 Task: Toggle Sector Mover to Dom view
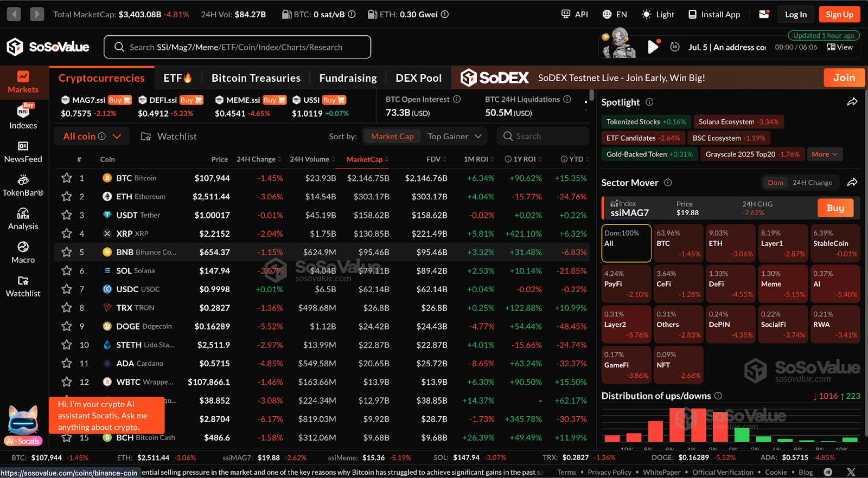775,183
